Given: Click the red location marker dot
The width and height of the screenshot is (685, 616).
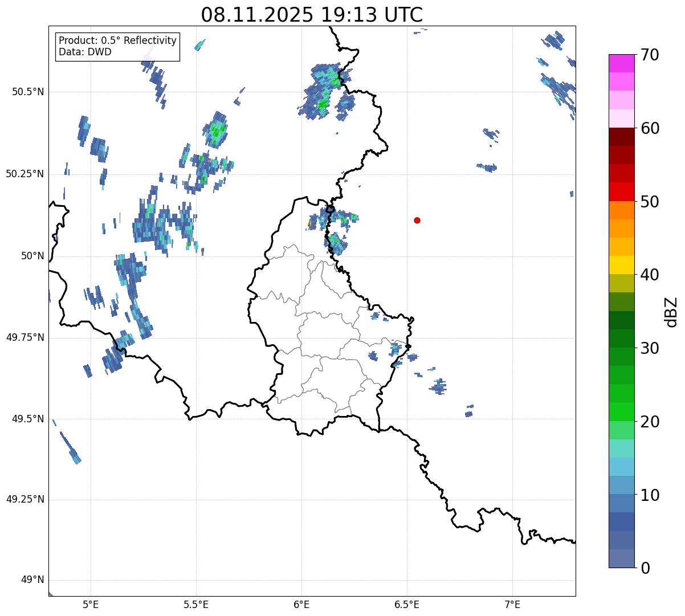Looking at the screenshot, I should click(x=417, y=220).
